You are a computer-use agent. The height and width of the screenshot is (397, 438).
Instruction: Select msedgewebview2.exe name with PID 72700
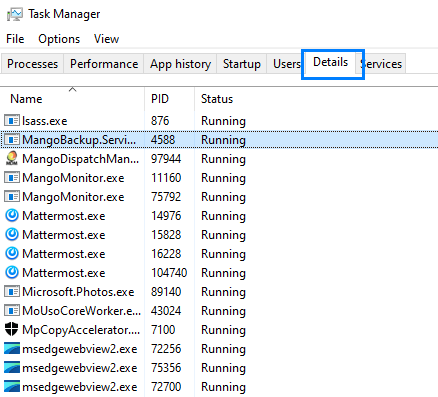[80, 387]
